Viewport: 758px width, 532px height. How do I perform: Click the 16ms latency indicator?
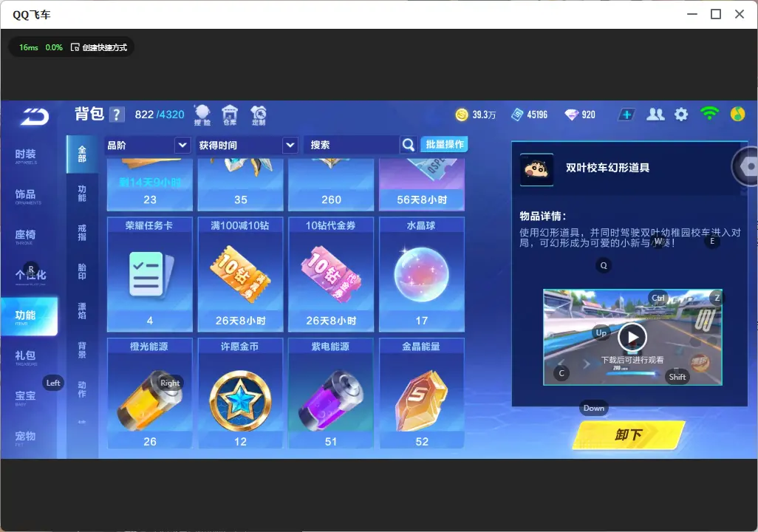click(x=29, y=47)
